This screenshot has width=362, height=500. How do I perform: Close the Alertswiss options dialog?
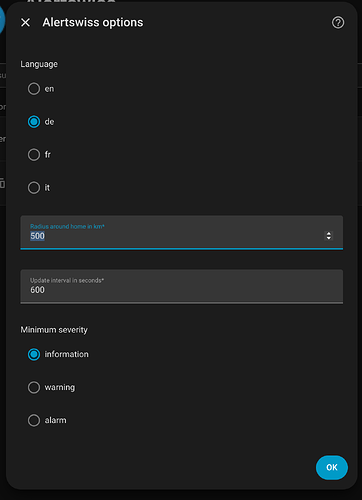25,23
